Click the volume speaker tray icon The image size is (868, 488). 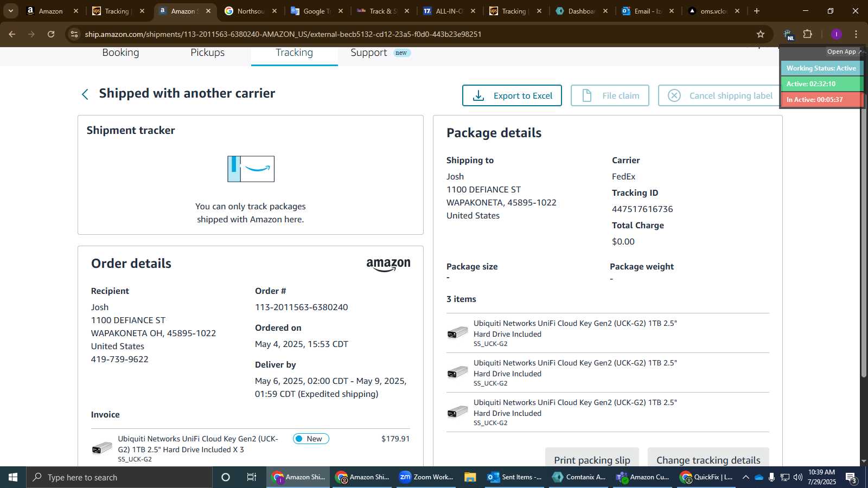797,477
